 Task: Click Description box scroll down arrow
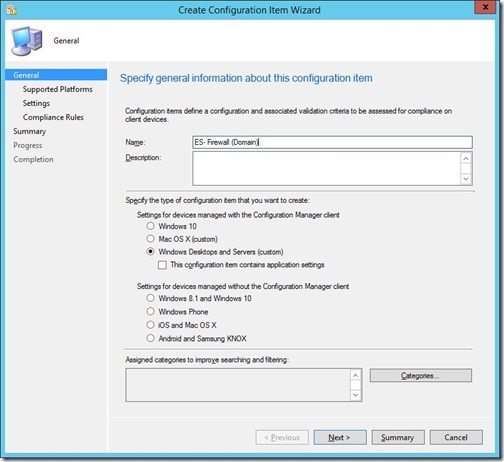pyautogui.click(x=466, y=179)
